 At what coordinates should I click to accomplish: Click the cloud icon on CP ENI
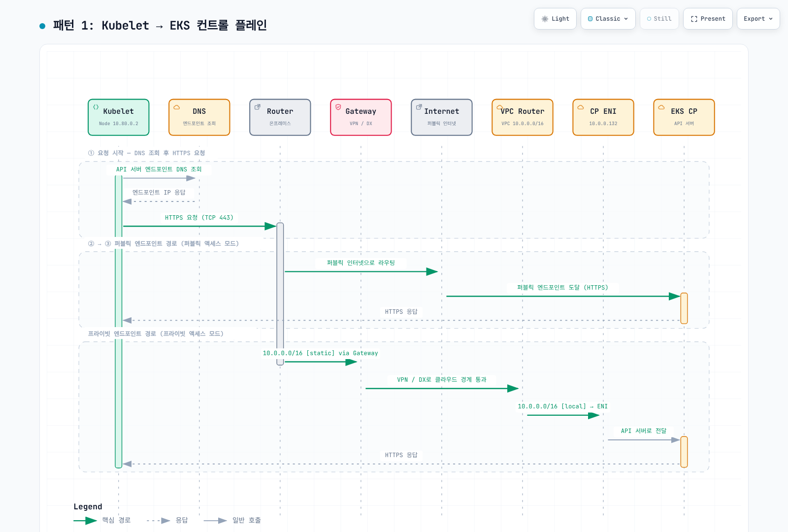coord(581,107)
